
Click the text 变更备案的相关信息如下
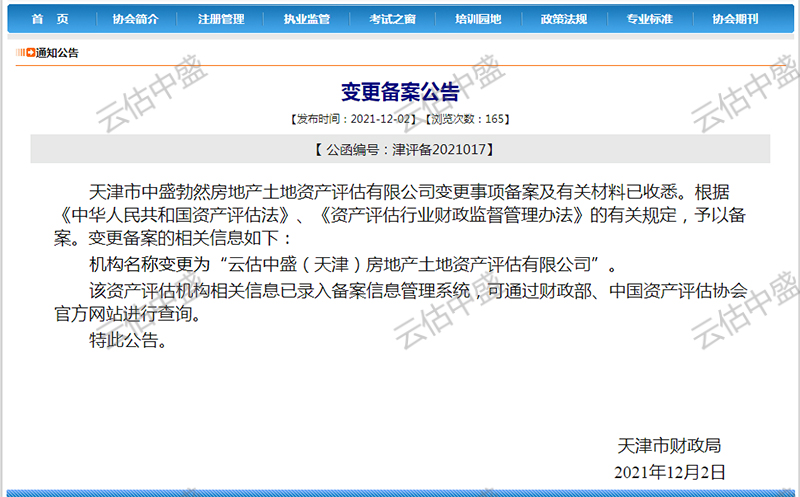(184, 238)
